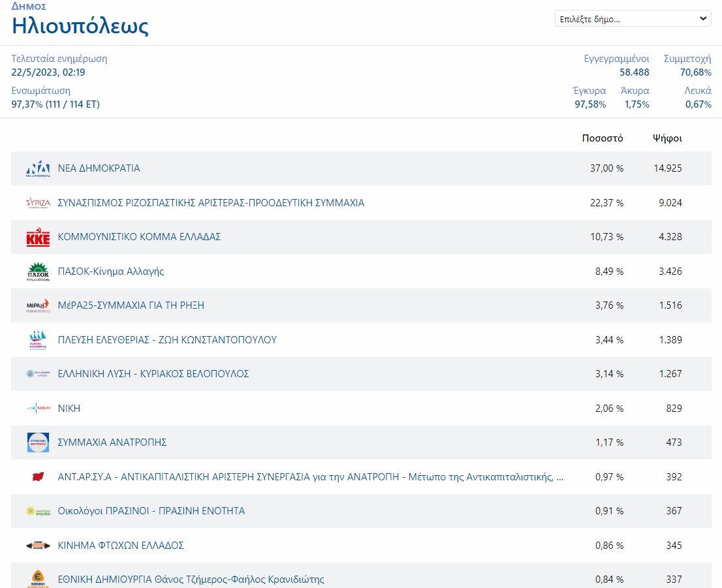The height and width of the screenshot is (588, 722).
Task: Open the ΠΛΕΥΣΗ ΕΛΕΥΘΕΡΙΑΣ - ΖΩΗ ΚΩΝΣΤΑΝΤΟΠΟΥΛΟΥ link
Action: pyautogui.click(x=167, y=340)
